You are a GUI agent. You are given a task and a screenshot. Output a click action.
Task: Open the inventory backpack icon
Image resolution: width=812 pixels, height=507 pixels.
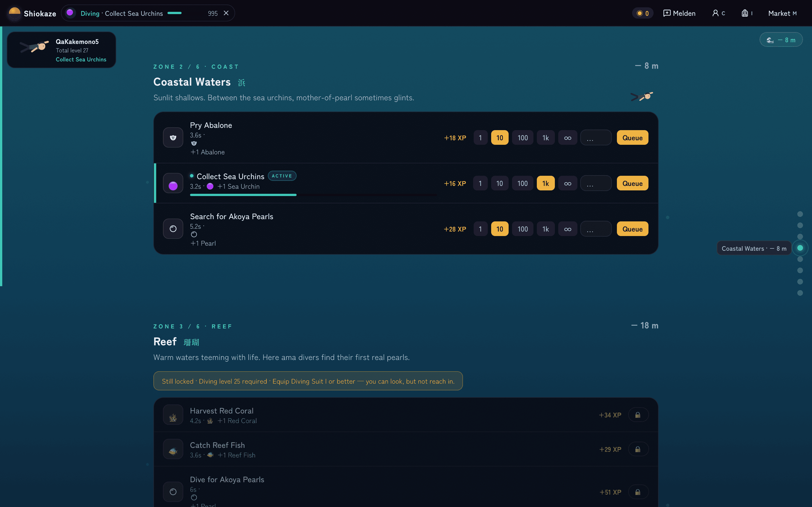pos(747,14)
